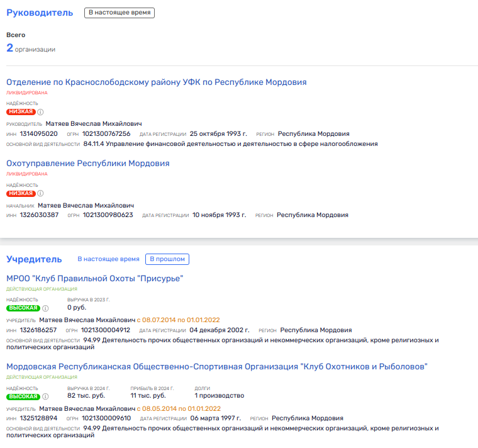The height and width of the screenshot is (448, 478).
Task: Click НИЗКАЯ badge under Отделение по Краснослободскому району
Action: click(x=21, y=112)
